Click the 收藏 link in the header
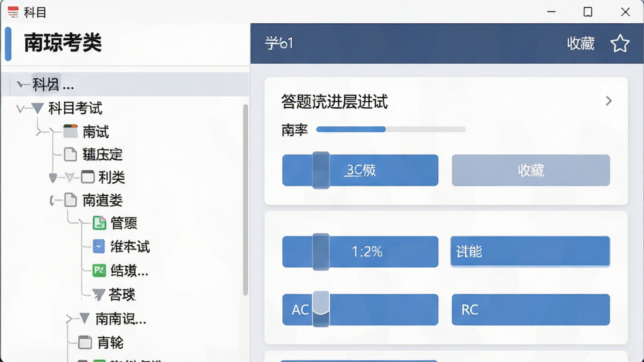Viewport: 644px width, 362px height. click(x=580, y=43)
